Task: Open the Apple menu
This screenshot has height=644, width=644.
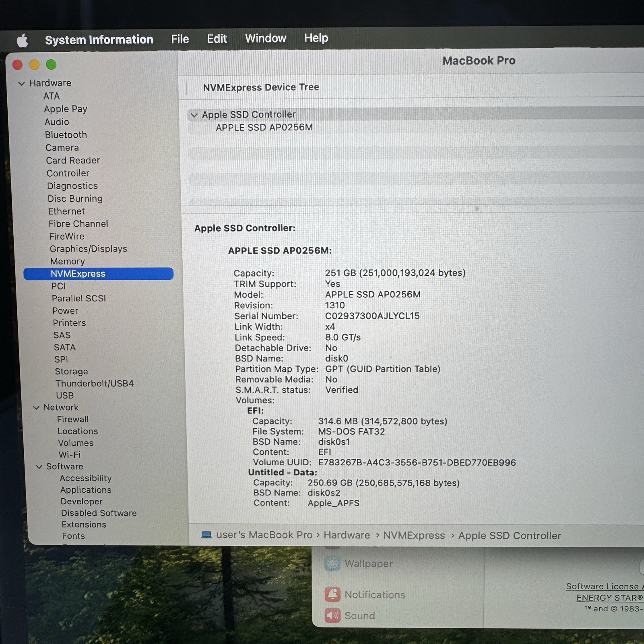Action: tap(23, 40)
